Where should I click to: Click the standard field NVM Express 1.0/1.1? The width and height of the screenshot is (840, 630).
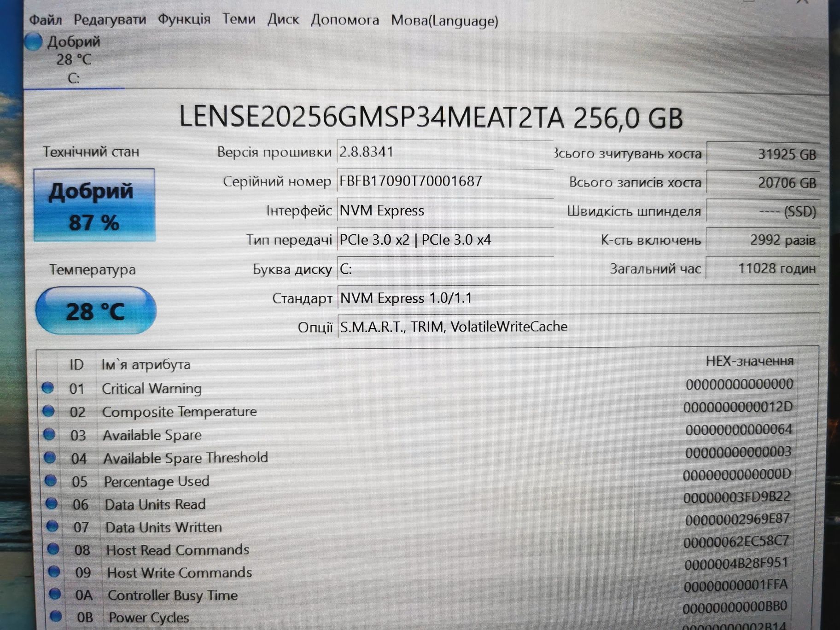coord(578,298)
